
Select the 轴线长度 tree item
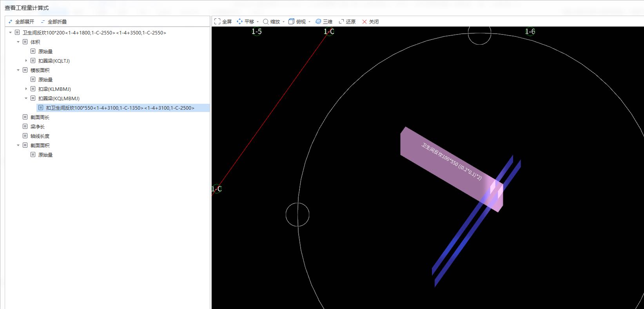(40, 136)
